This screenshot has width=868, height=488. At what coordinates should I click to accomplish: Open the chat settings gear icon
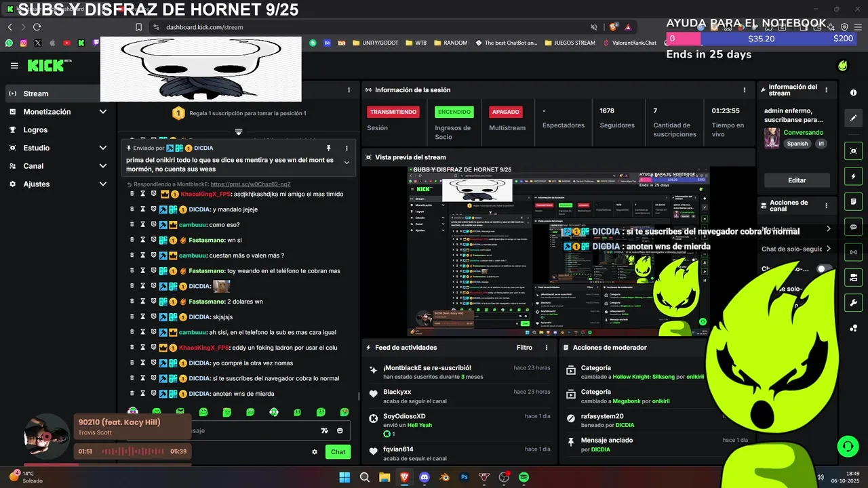point(315,451)
